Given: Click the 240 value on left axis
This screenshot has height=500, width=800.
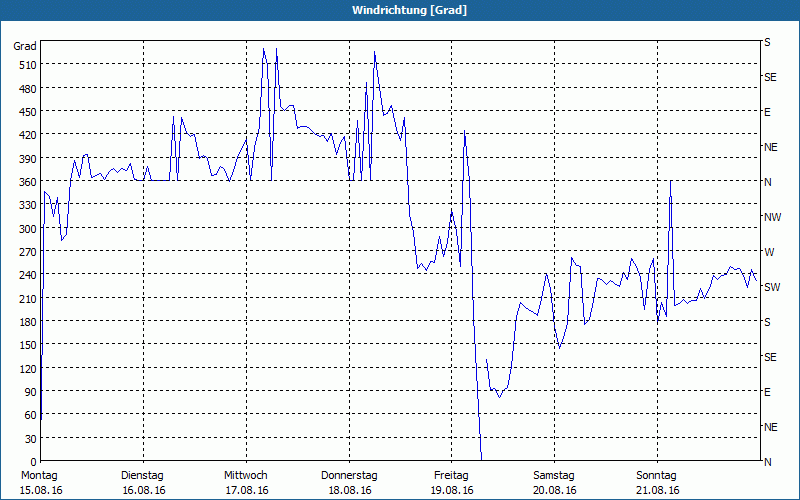Looking at the screenshot, I should pyautogui.click(x=28, y=275).
